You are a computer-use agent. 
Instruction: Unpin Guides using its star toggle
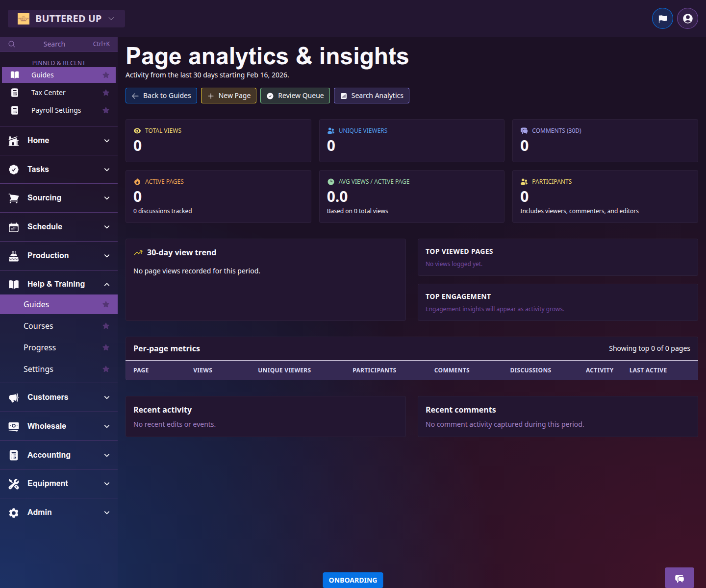click(x=106, y=74)
